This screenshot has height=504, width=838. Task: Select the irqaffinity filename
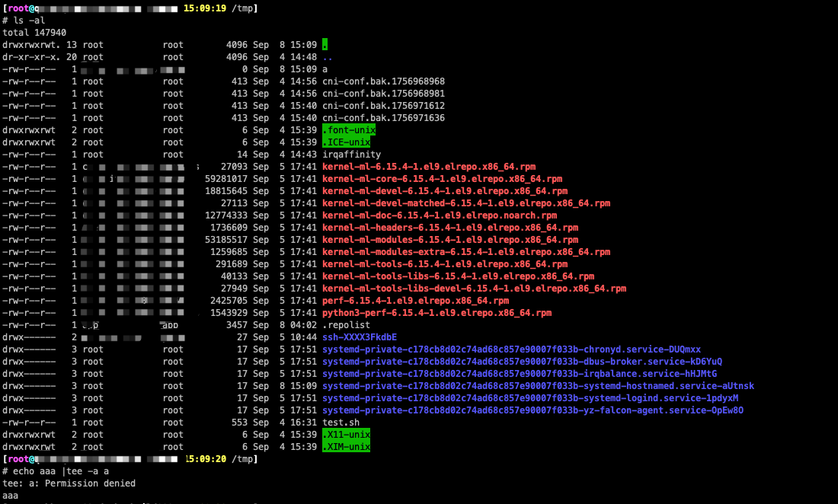(x=351, y=155)
